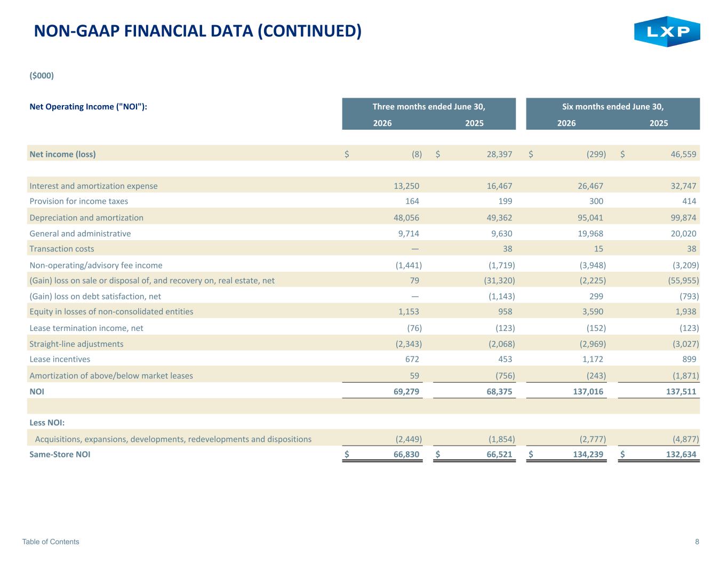Select 'General and administrative' row label
The image size is (728, 563).
(x=80, y=234)
